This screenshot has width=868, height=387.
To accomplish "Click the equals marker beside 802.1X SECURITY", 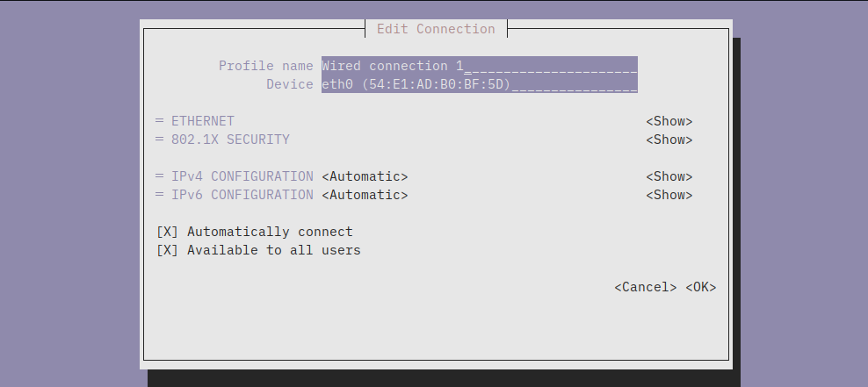I will point(160,140).
